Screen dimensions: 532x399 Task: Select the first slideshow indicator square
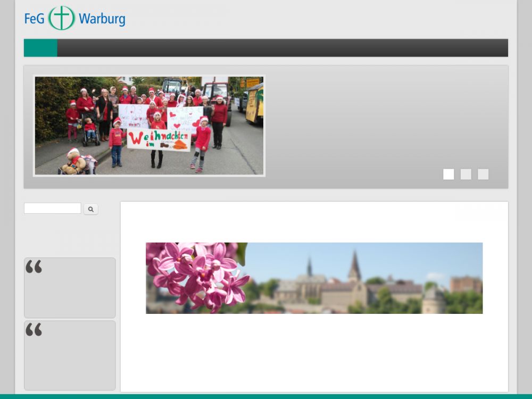(x=448, y=174)
